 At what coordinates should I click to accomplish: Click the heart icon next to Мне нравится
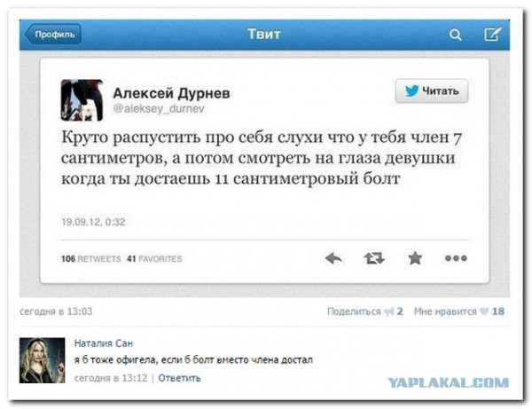click(x=484, y=311)
